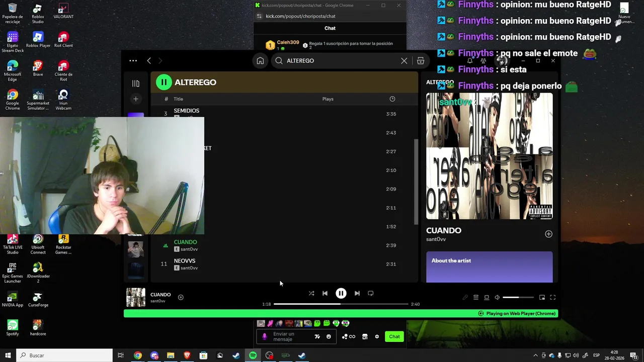
Task: Go forward in Spotify navigation
Action: [160, 60]
